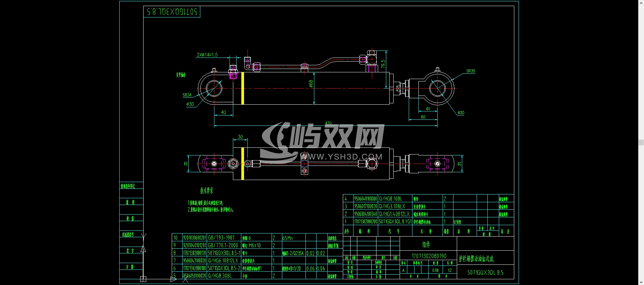
Task: Click '5071GQX3QL.8.5-2' part number
Action: coord(224,268)
